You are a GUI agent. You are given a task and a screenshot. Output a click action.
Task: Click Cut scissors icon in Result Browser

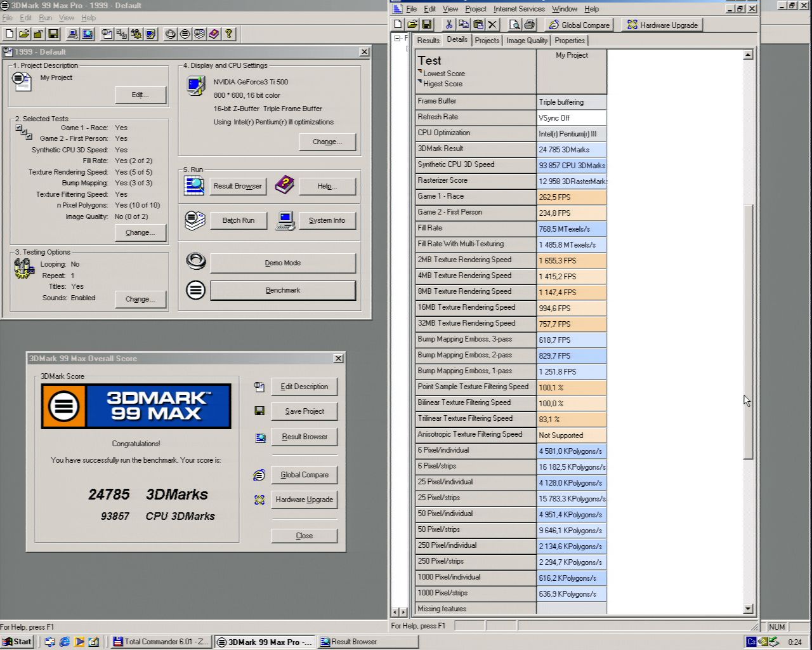(449, 25)
